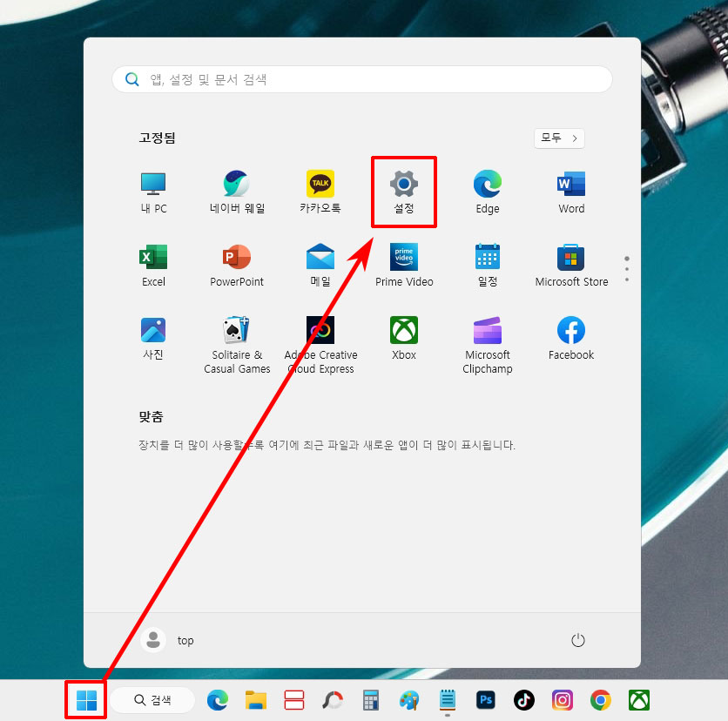Image resolution: width=728 pixels, height=721 pixels.
Task: Click the power button
Action: [x=578, y=640]
